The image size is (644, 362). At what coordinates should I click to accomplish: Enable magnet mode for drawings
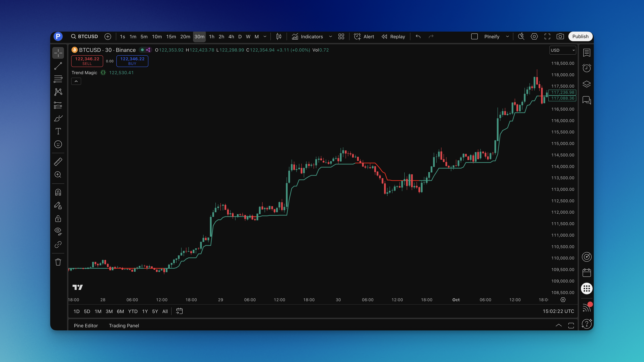click(58, 192)
